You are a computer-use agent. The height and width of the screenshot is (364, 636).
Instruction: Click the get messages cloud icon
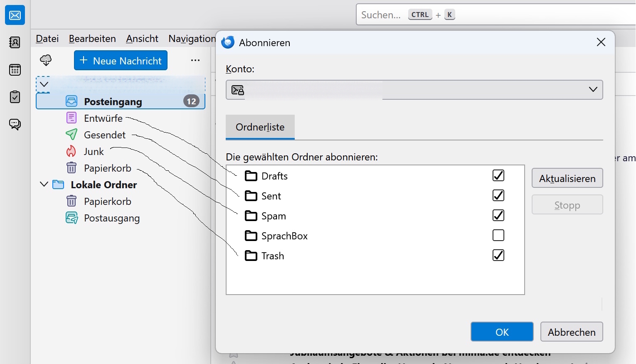[x=46, y=61]
